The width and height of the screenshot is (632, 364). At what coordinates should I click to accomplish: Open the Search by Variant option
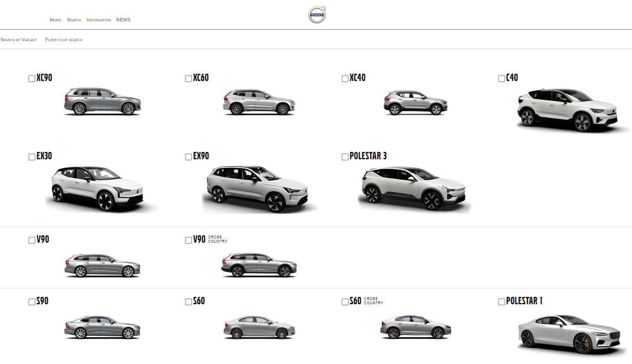tap(19, 40)
